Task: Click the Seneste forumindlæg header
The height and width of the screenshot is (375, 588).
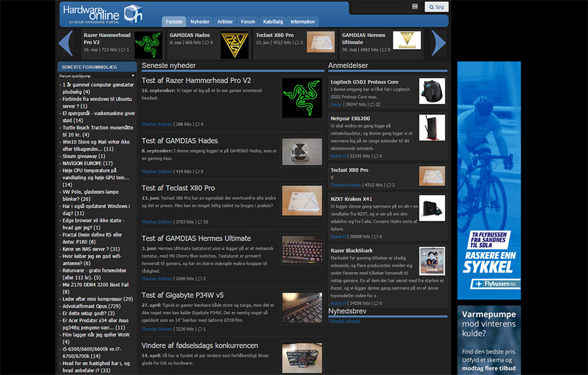Action: point(97,67)
